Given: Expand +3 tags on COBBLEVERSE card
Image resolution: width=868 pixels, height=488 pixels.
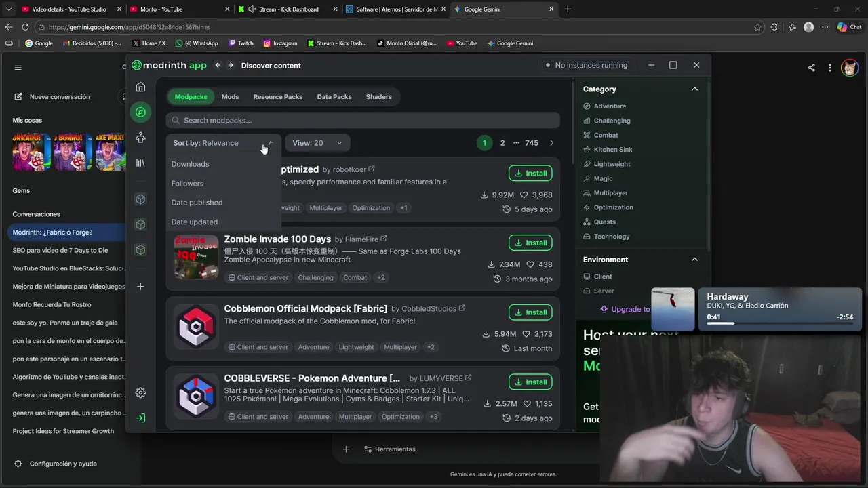Looking at the screenshot, I should (433, 417).
